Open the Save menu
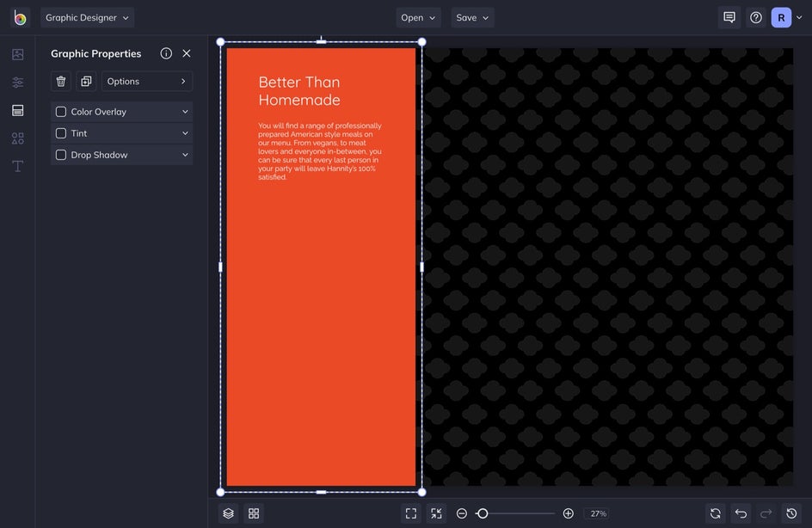 (x=472, y=17)
